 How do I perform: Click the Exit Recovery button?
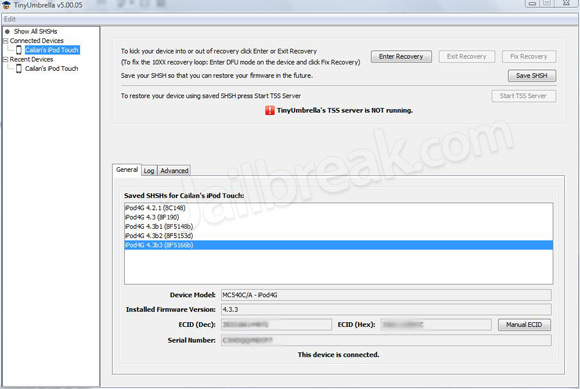click(x=466, y=57)
